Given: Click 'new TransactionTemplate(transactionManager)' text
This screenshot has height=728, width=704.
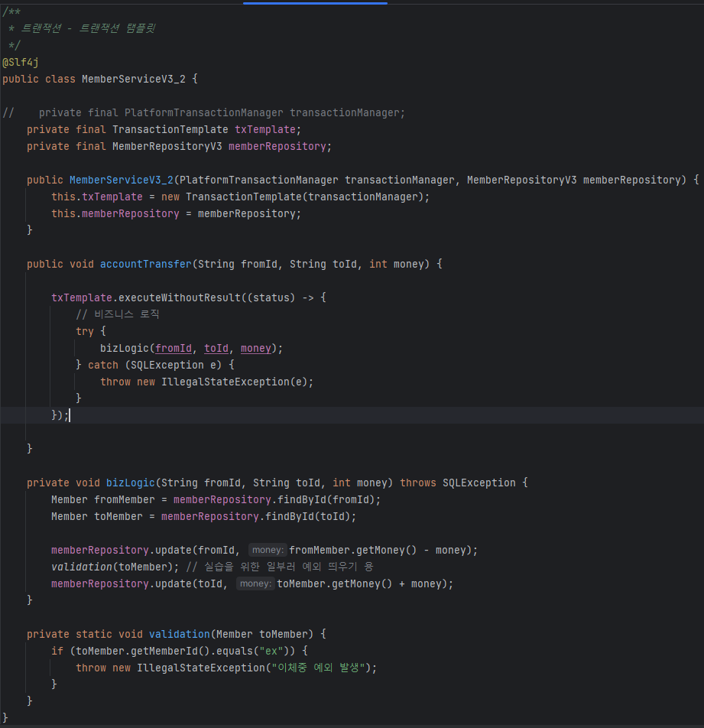Looking at the screenshot, I should [x=292, y=197].
